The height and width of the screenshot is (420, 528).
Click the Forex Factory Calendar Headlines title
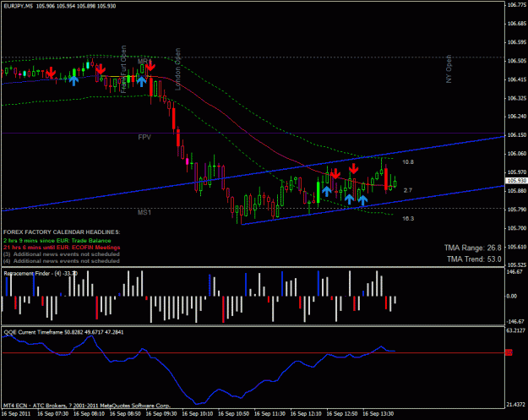(x=62, y=232)
